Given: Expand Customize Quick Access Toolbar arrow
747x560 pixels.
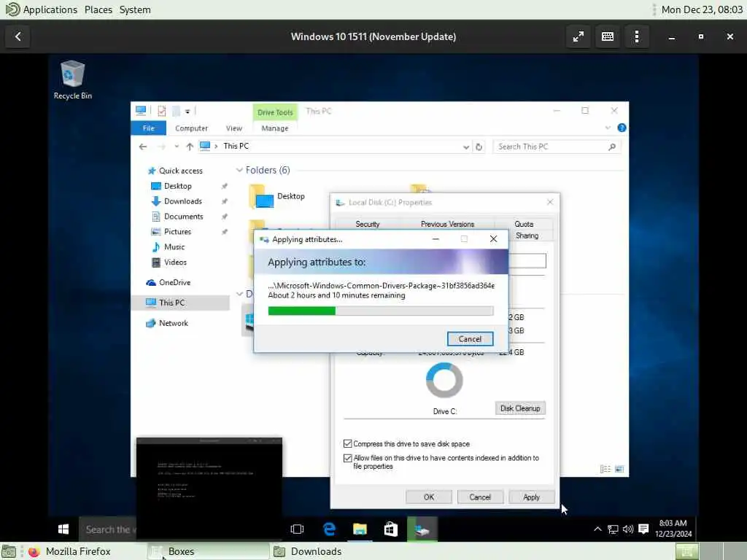Looking at the screenshot, I should [187, 112].
